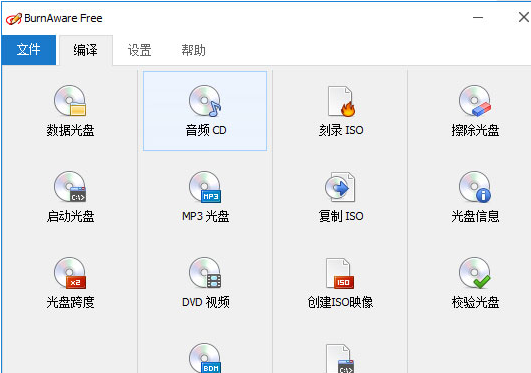Switch to the 编译 tab

pyautogui.click(x=86, y=50)
